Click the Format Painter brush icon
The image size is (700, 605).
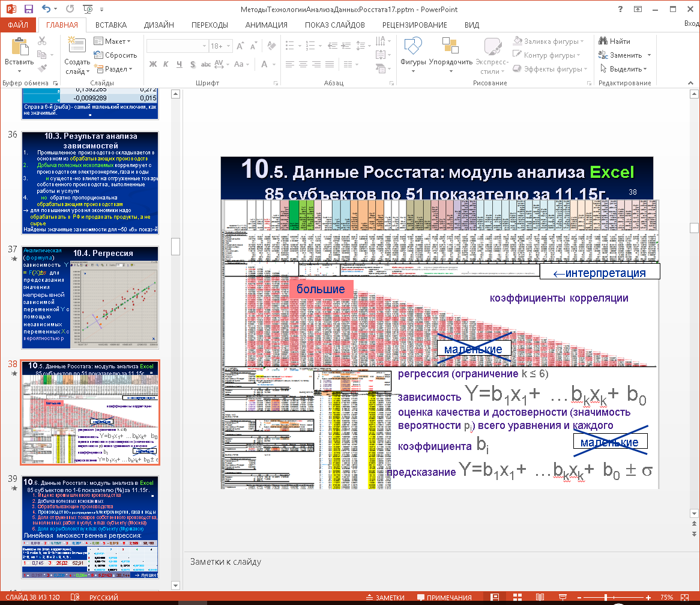(x=42, y=68)
